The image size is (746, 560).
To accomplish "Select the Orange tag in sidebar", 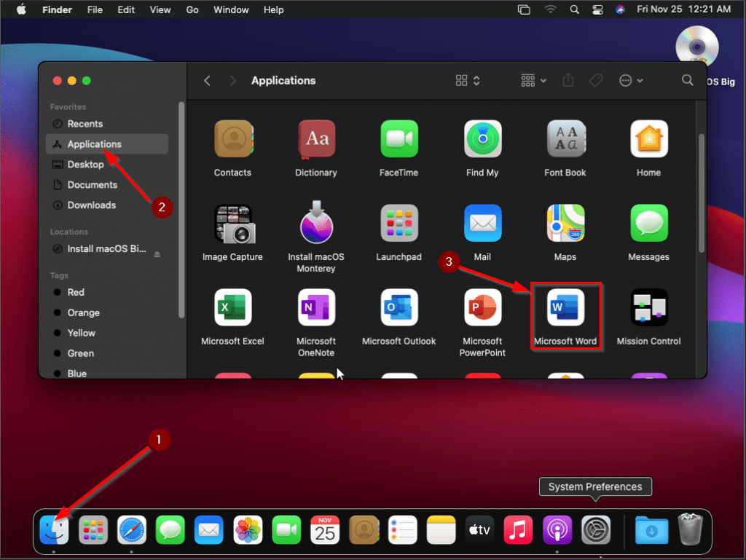I will pos(107,313).
